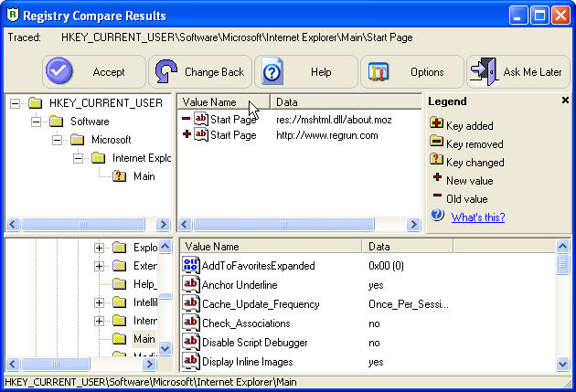This screenshot has height=392, width=576.
Task: Collapse the HKEY_CURRENT_USER tree node
Action: [x=15, y=103]
